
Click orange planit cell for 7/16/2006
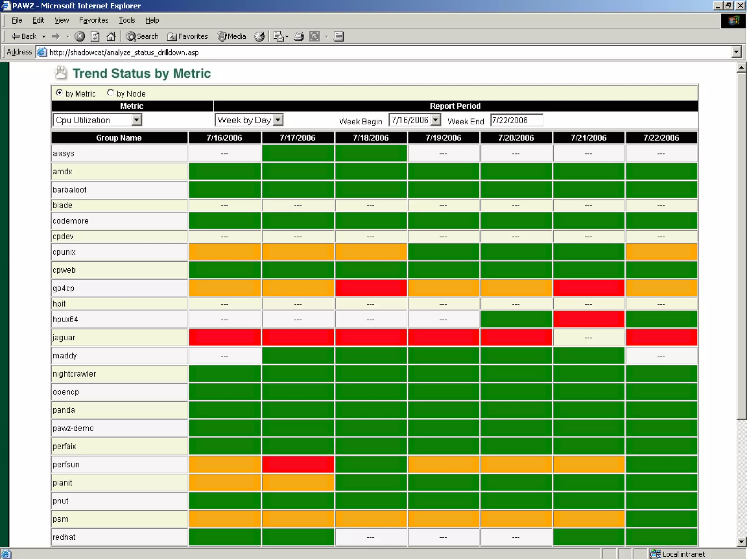(225, 483)
